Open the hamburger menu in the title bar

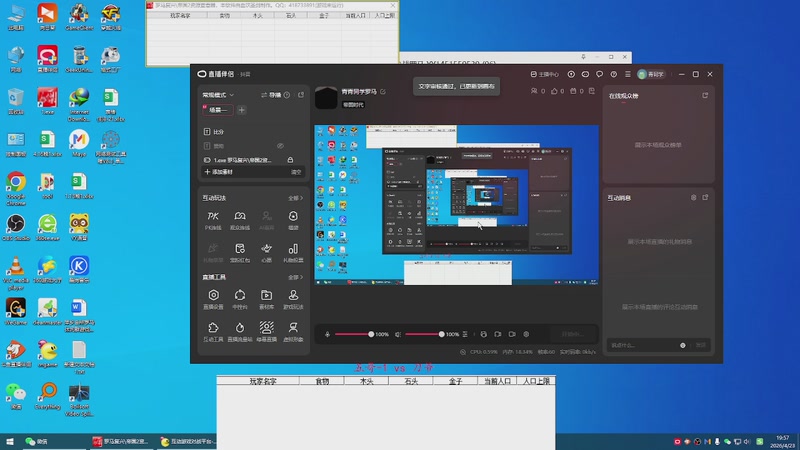(628, 74)
